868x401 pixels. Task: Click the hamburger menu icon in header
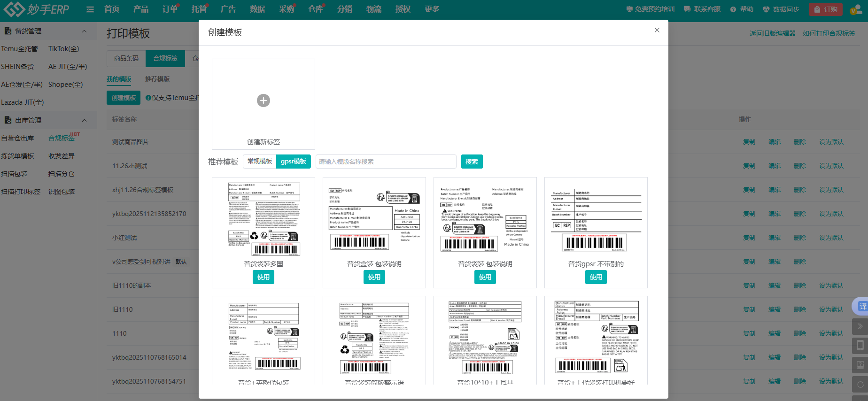[90, 9]
